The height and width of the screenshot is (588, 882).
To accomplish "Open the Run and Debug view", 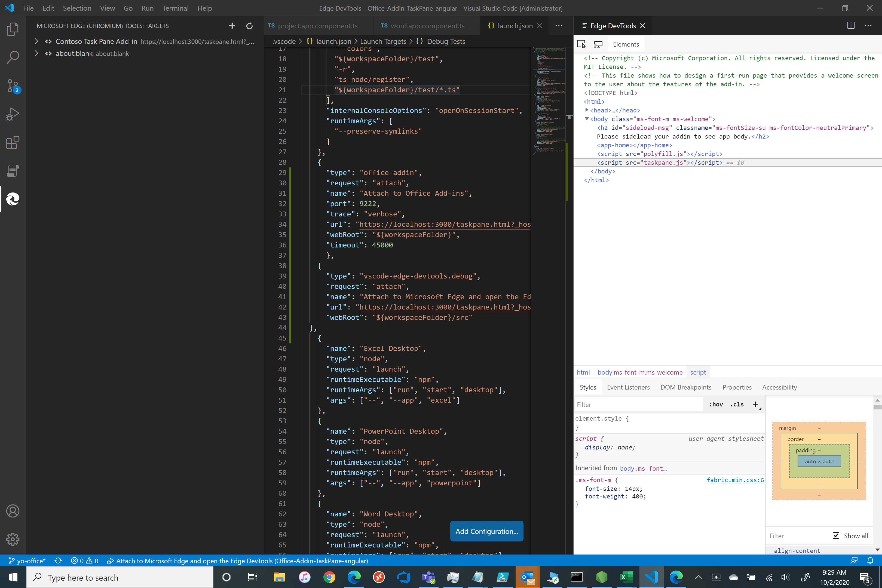I will point(13,114).
